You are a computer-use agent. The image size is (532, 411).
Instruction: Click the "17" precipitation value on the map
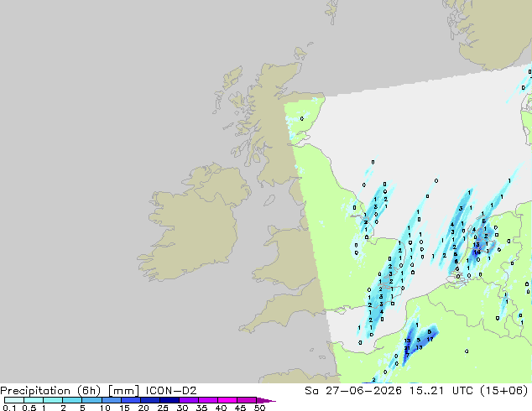430,339
